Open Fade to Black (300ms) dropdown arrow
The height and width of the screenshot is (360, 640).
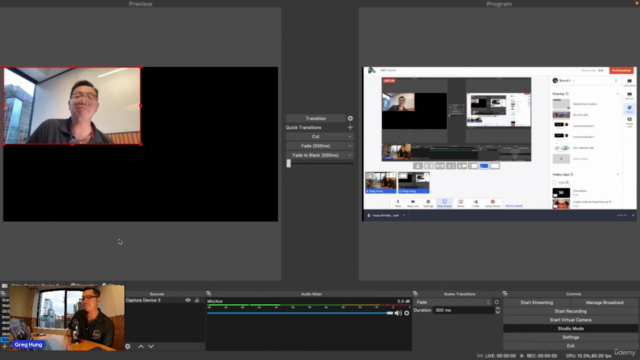coord(350,155)
